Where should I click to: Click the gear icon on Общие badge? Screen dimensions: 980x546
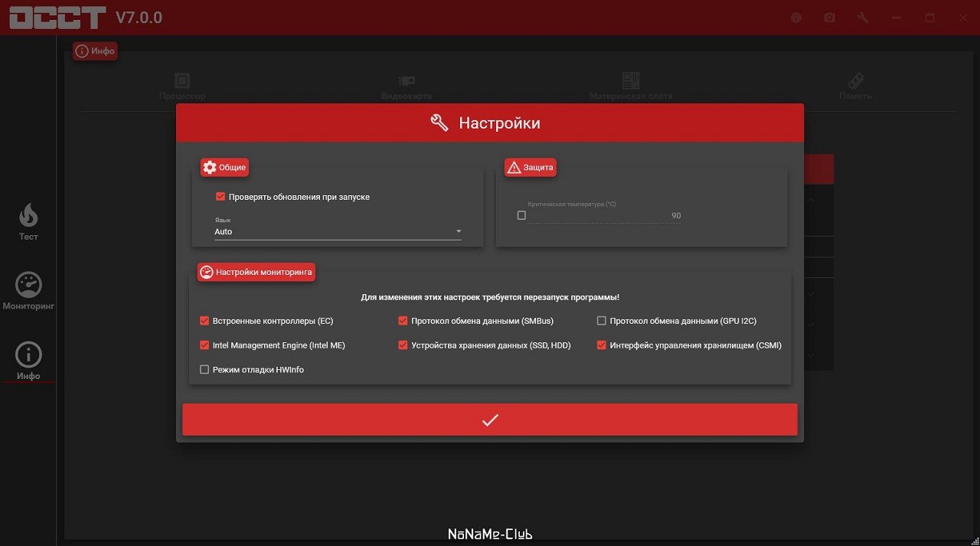pyautogui.click(x=210, y=168)
